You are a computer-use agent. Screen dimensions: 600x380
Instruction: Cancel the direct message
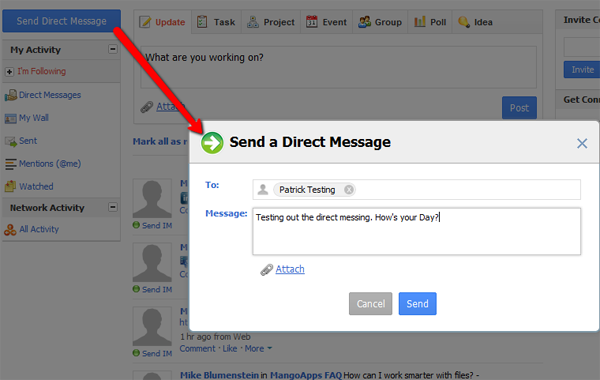click(370, 304)
